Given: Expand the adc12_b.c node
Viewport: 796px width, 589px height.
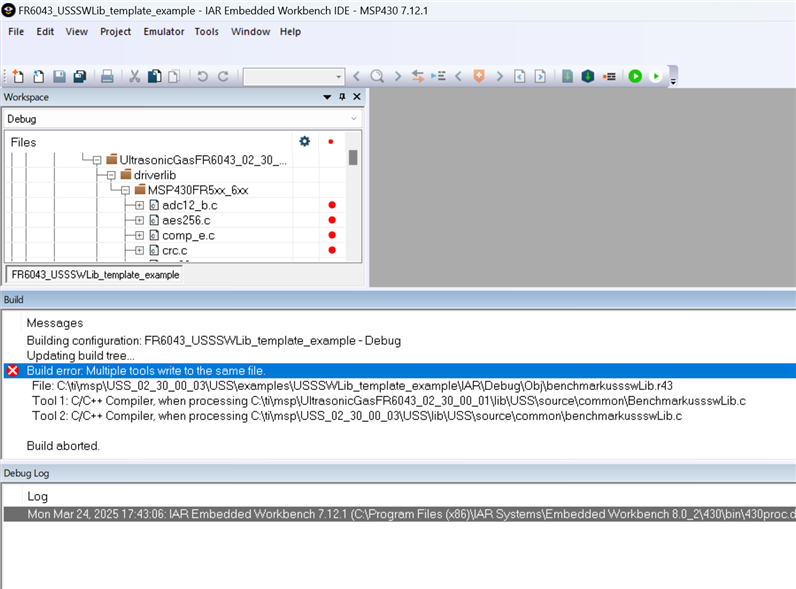Looking at the screenshot, I should tap(139, 205).
